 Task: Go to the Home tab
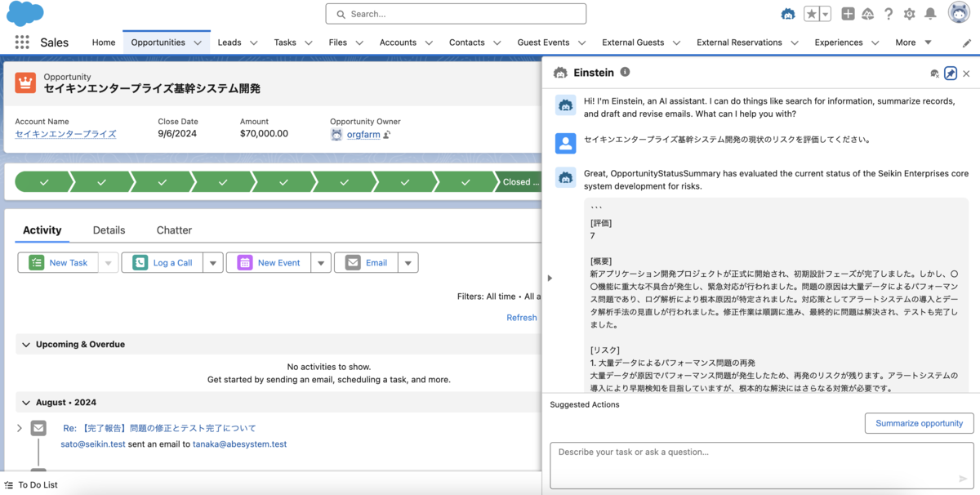(x=104, y=42)
